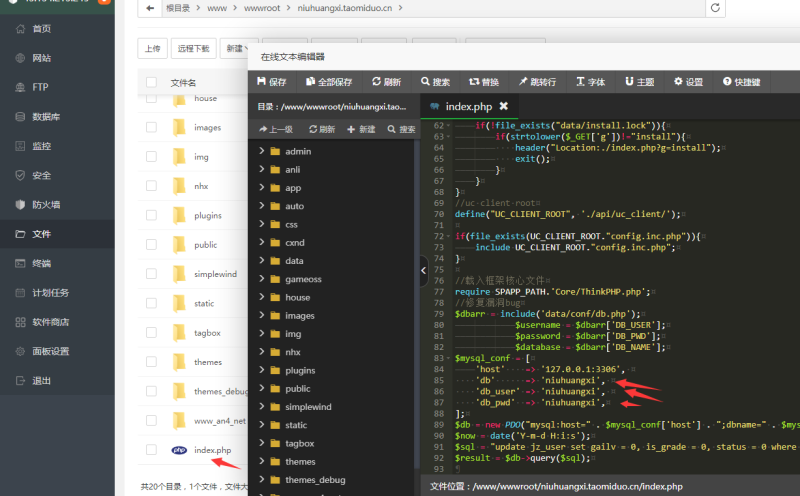The image size is (800, 496).
Task: Open index.php in the file list
Action: (212, 450)
